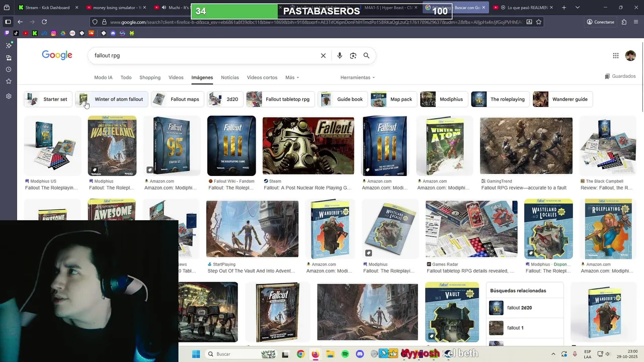The width and height of the screenshot is (644, 362).
Task: Switch to the Videos cortos tab
Action: coord(262,77)
